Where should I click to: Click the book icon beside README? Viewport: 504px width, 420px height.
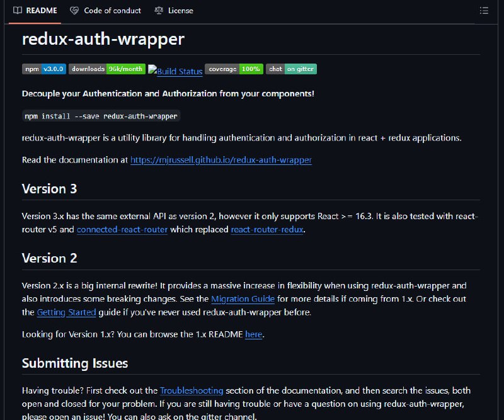[x=18, y=10]
